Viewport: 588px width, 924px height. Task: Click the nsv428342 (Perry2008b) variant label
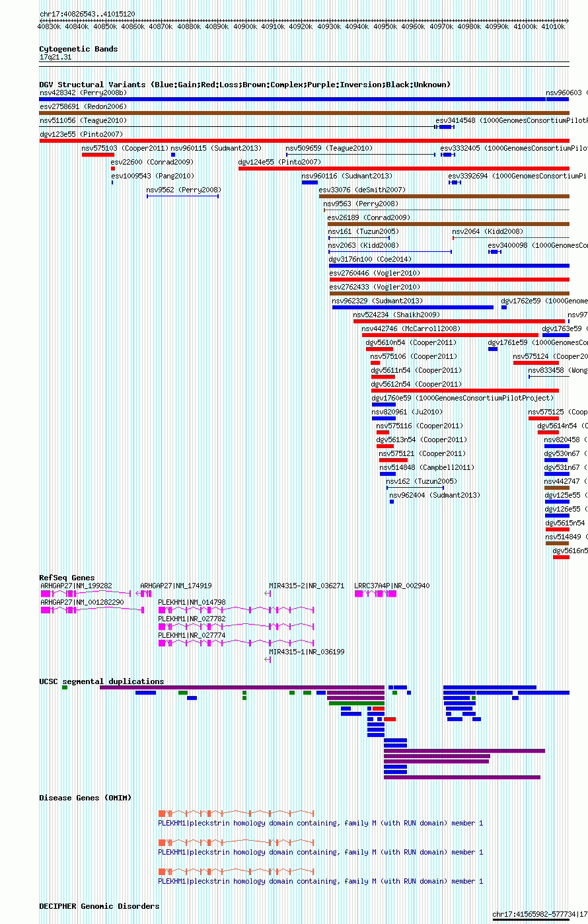pyautogui.click(x=84, y=93)
